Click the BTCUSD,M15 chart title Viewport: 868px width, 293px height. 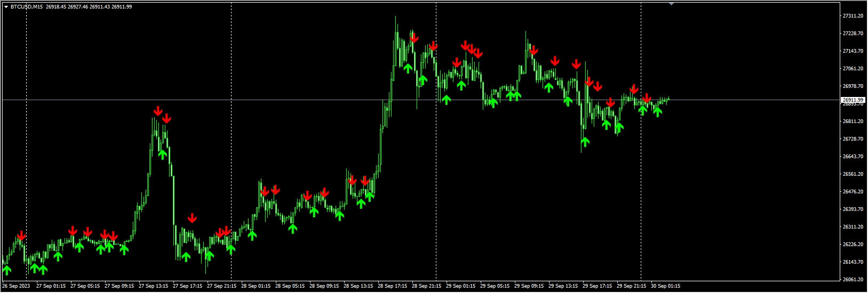coord(27,7)
